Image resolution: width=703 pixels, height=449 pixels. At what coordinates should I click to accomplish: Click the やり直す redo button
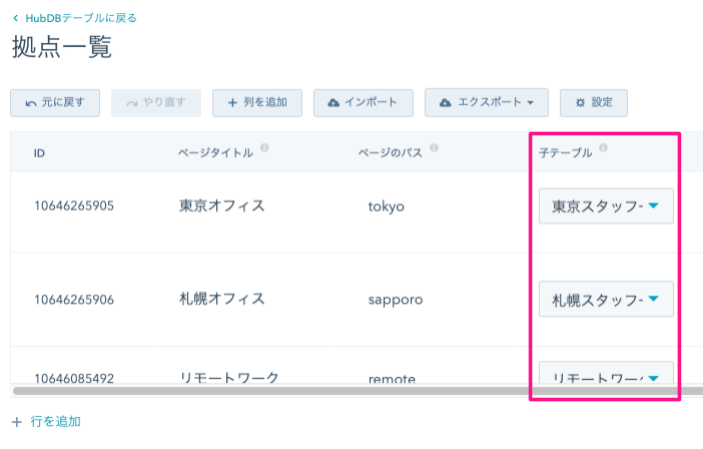pos(156,102)
